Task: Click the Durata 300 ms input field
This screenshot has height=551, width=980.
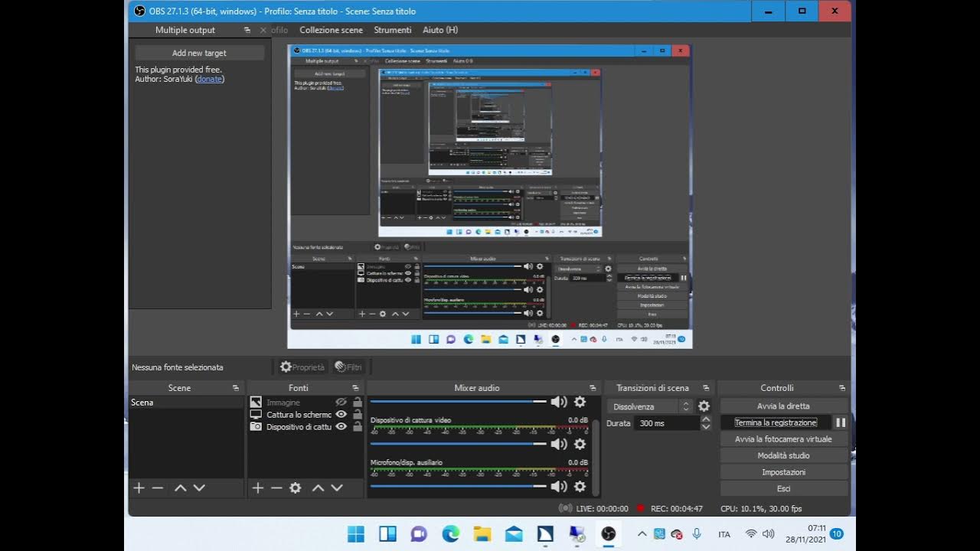Action: coord(666,423)
